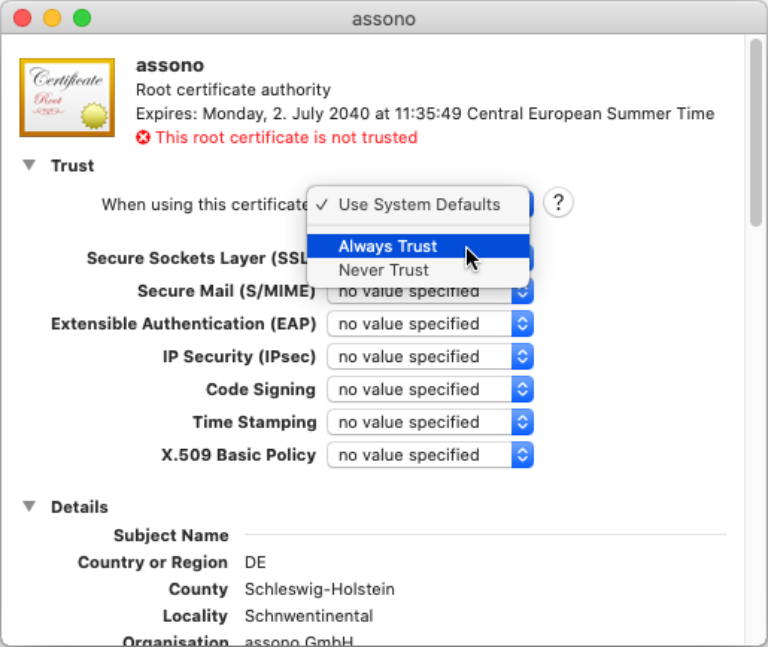Pick Use System Defaults option

(418, 204)
